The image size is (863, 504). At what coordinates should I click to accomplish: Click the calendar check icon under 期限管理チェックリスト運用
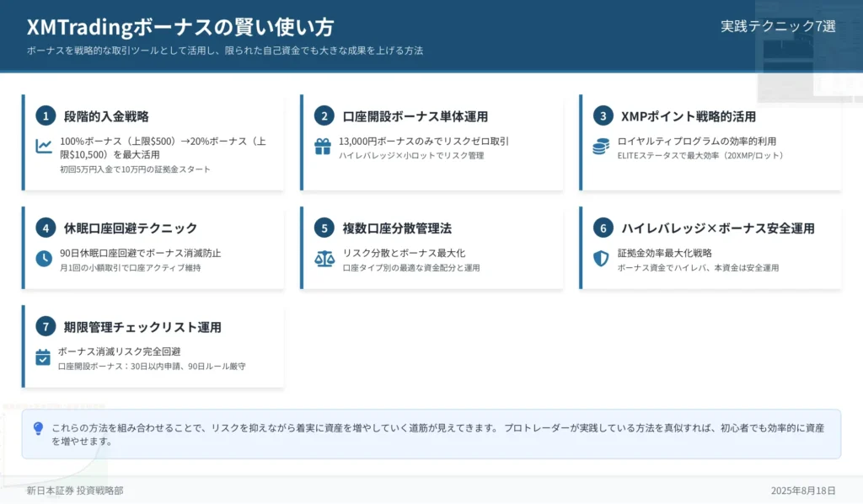[43, 357]
